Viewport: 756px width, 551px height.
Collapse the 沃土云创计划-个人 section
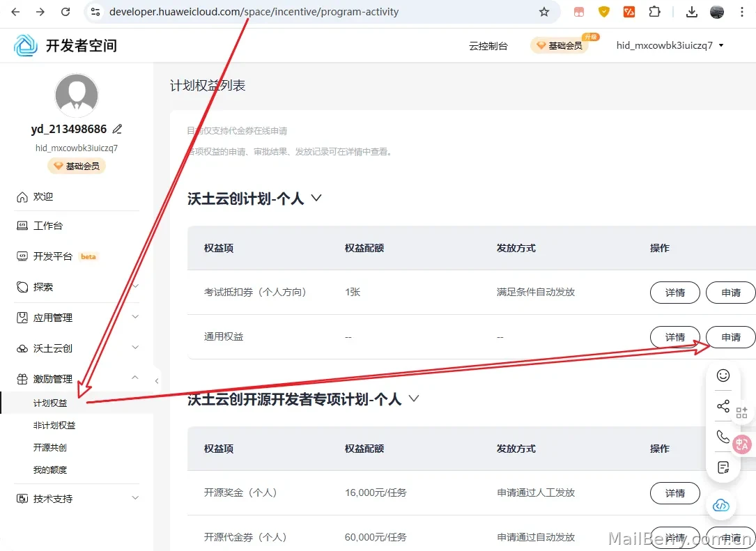[316, 198]
